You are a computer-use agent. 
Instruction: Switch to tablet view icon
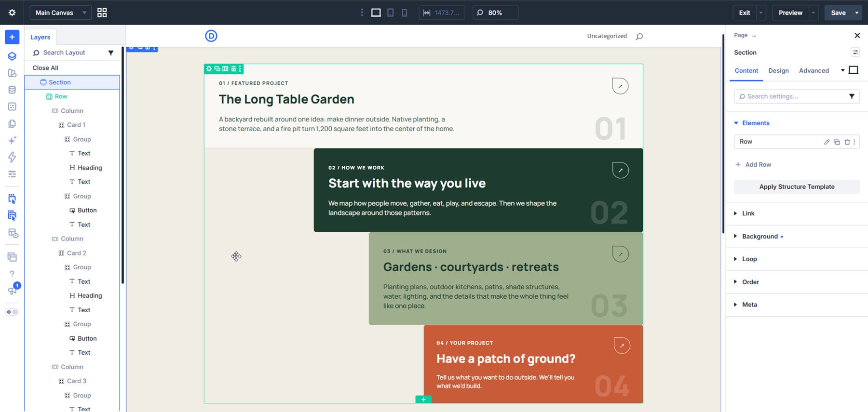[x=391, y=13]
